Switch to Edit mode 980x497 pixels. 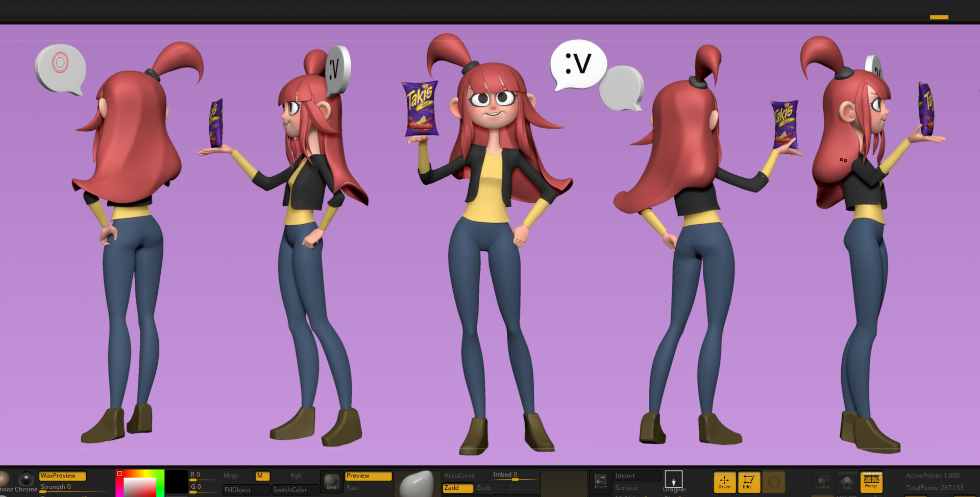coord(747,483)
